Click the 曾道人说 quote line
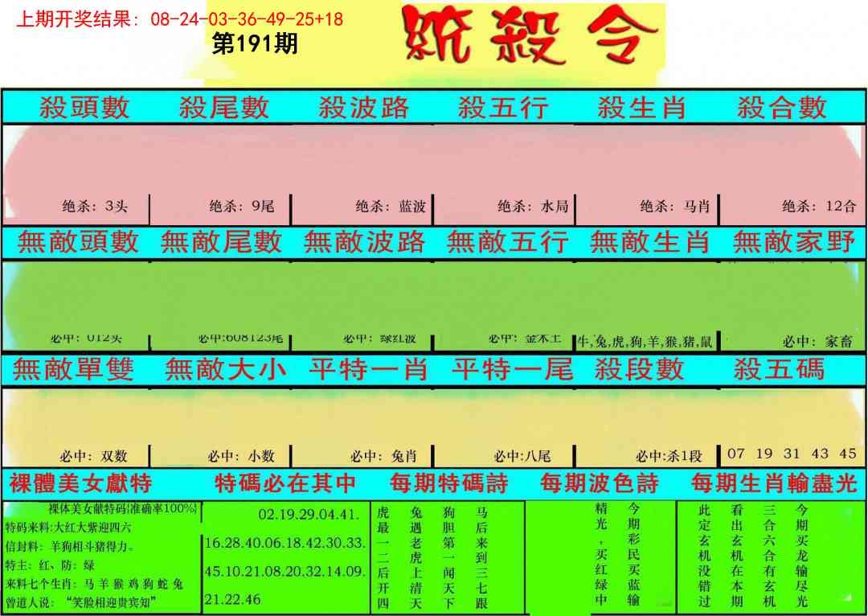The height and width of the screenshot is (616, 868). pyautogui.click(x=80, y=602)
